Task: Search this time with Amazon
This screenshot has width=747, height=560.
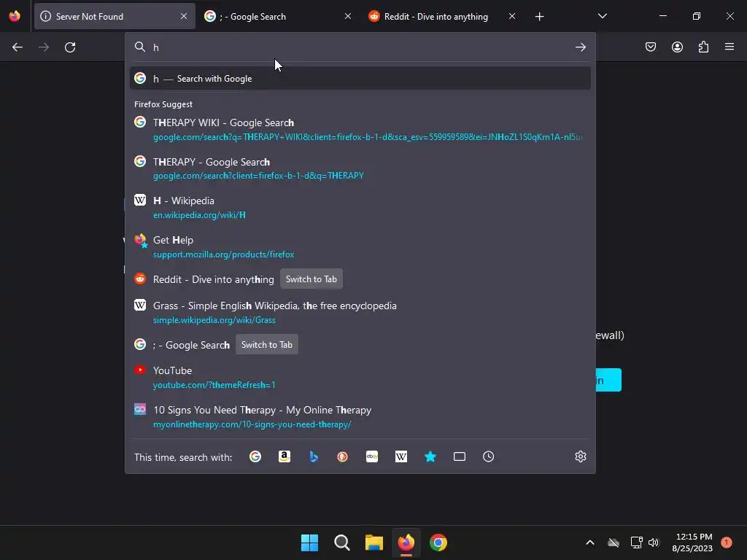Action: (x=285, y=456)
